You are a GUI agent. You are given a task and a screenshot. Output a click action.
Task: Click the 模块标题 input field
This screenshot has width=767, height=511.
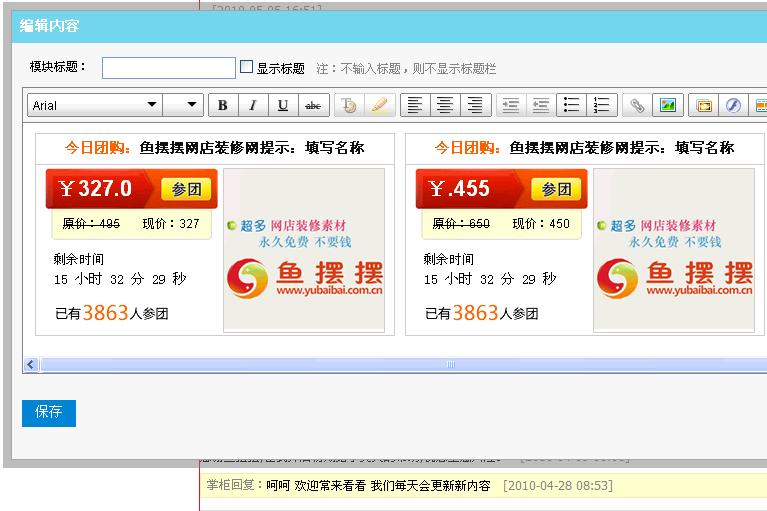(169, 68)
